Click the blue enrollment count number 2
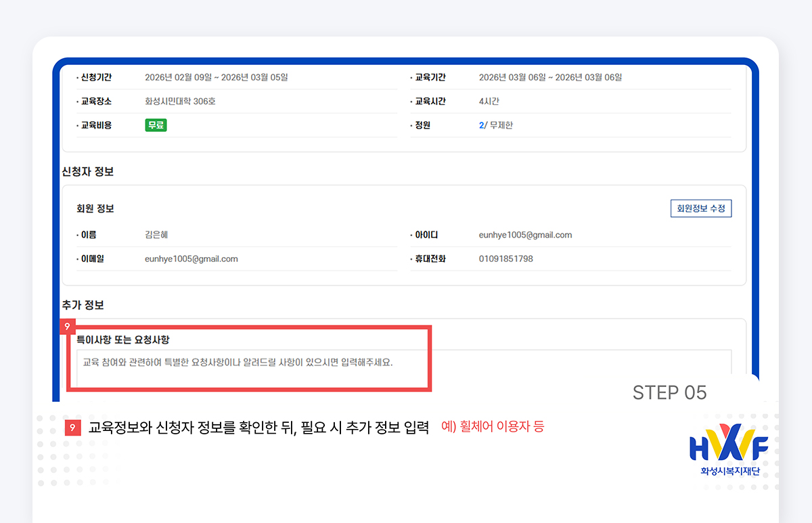 coord(481,124)
